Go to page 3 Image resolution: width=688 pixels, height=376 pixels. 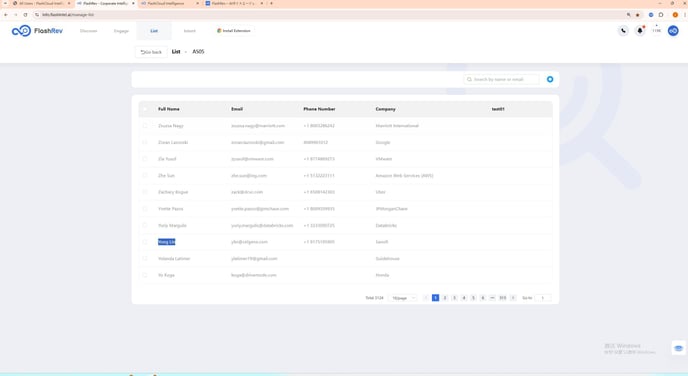455,298
